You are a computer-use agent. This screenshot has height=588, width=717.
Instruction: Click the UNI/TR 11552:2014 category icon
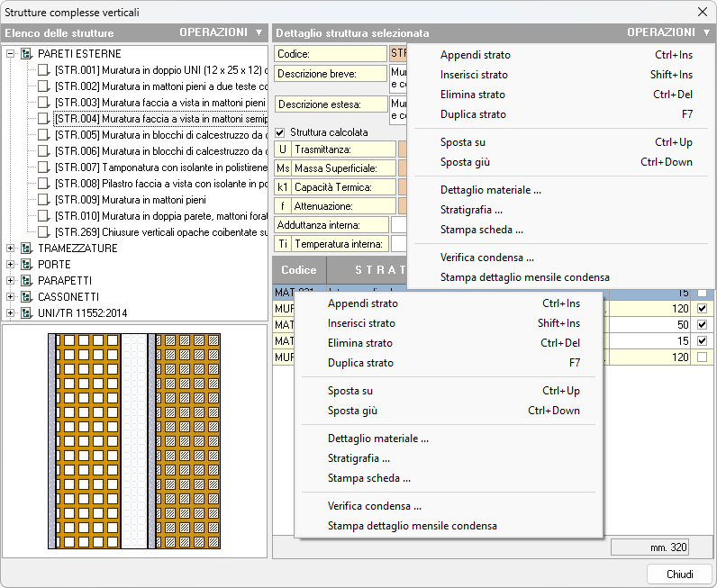26,313
